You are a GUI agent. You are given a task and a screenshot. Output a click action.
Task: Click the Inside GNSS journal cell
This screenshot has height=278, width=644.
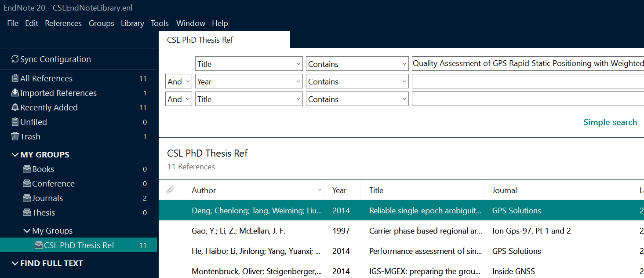(513, 271)
